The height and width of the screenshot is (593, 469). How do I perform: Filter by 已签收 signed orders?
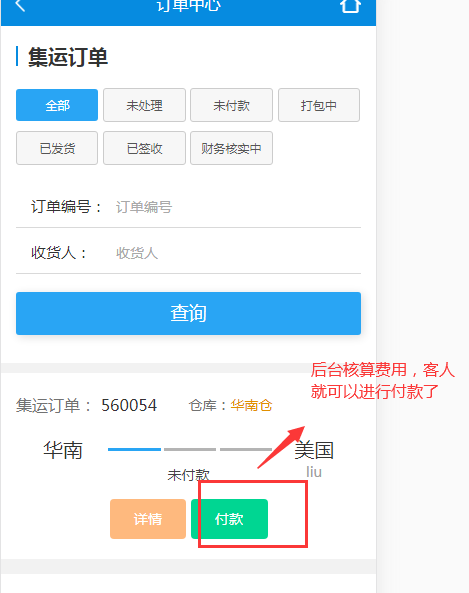(x=144, y=148)
